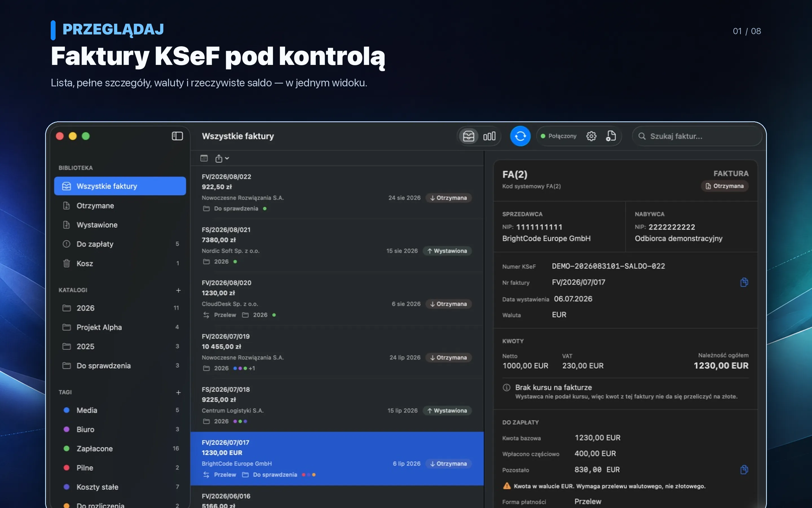This screenshot has height=508, width=812.
Task: Switch to the statistics bar chart view
Action: tap(489, 136)
